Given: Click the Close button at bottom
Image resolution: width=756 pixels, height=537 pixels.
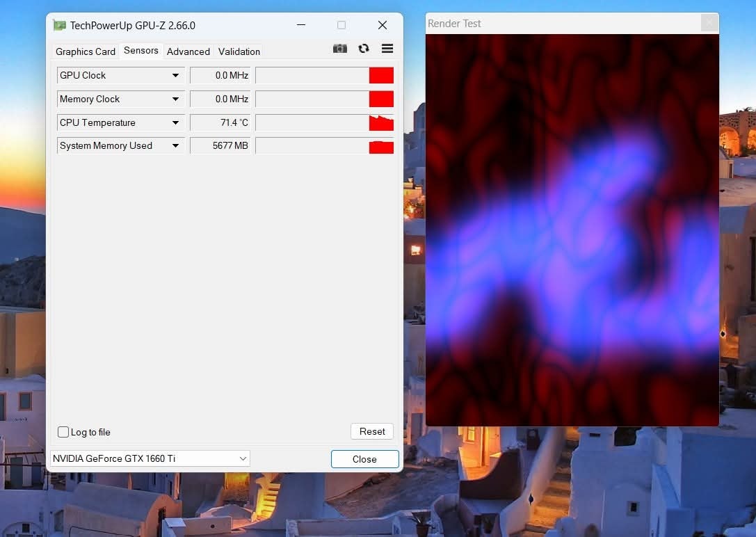Looking at the screenshot, I should [x=365, y=459].
